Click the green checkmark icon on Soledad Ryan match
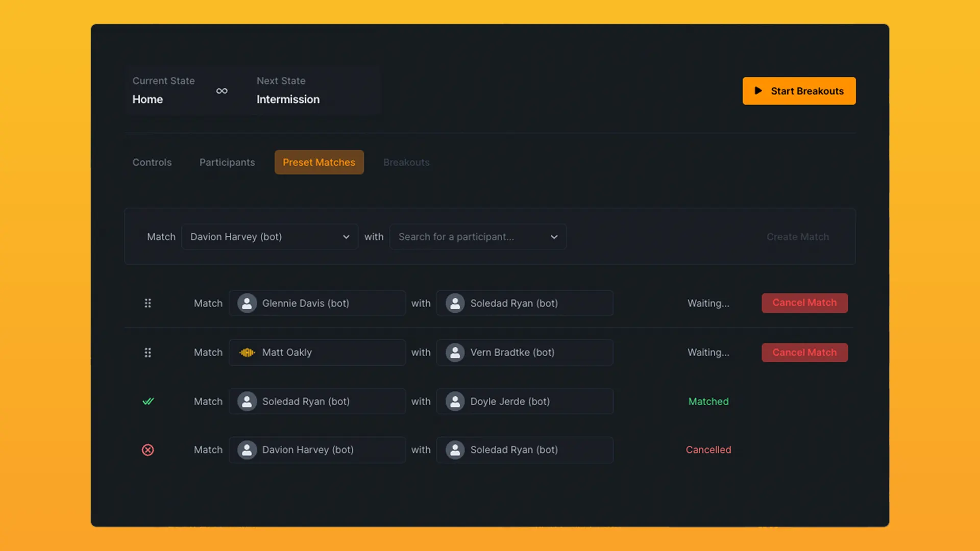 click(x=148, y=401)
